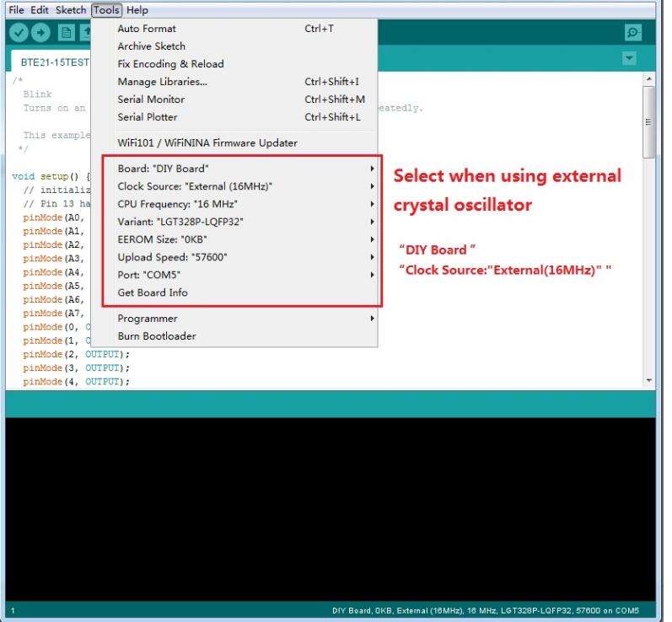This screenshot has height=622, width=672.
Task: Click the Upload arrow icon
Action: click(x=40, y=33)
